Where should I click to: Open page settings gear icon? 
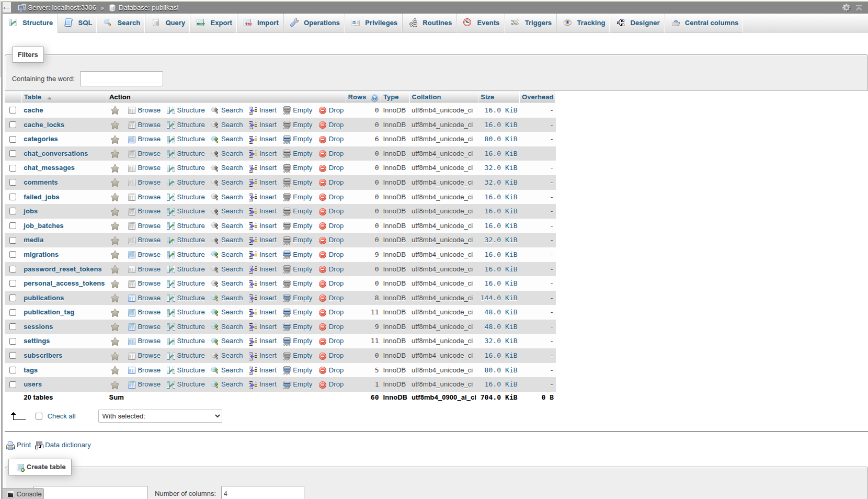pyautogui.click(x=846, y=7)
